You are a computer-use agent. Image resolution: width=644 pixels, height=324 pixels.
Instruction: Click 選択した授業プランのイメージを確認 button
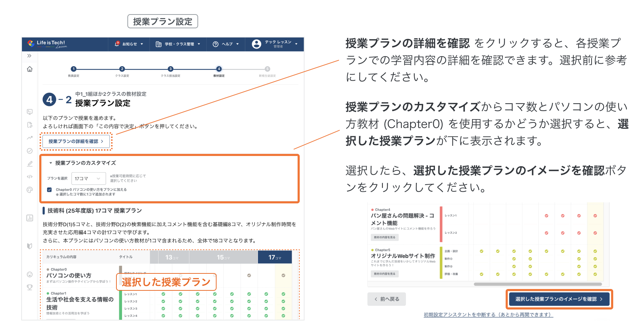[559, 299]
